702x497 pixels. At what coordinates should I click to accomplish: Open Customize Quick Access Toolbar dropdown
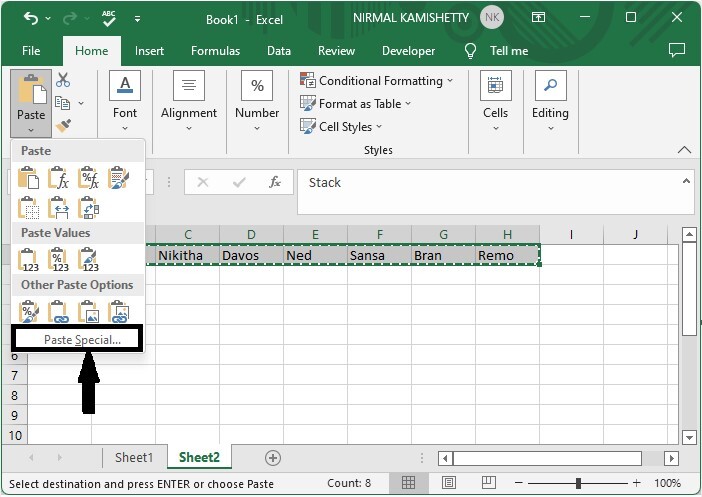[x=137, y=19]
